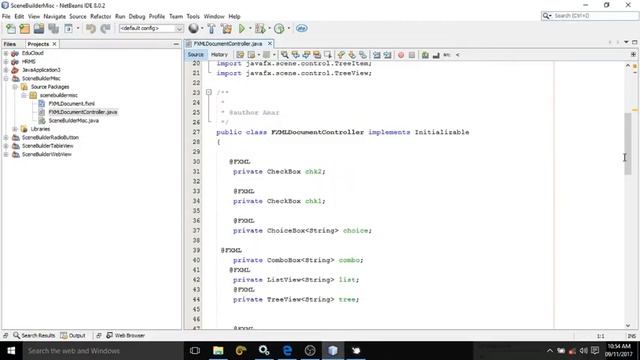Switch to the Files tab
Viewport: 640px width, 360px height.
click(x=10, y=44)
